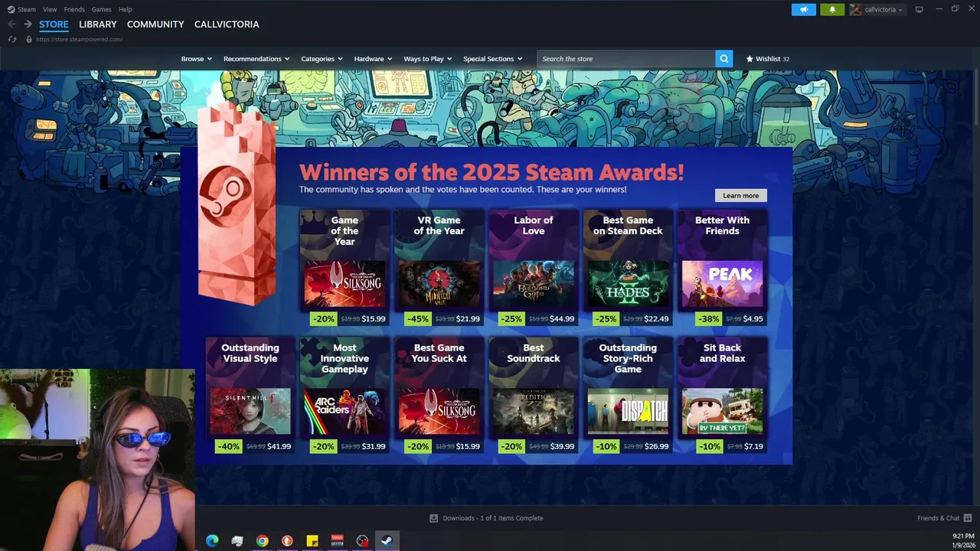Click the blue announcements megaphone icon
980x551 pixels.
(x=803, y=10)
